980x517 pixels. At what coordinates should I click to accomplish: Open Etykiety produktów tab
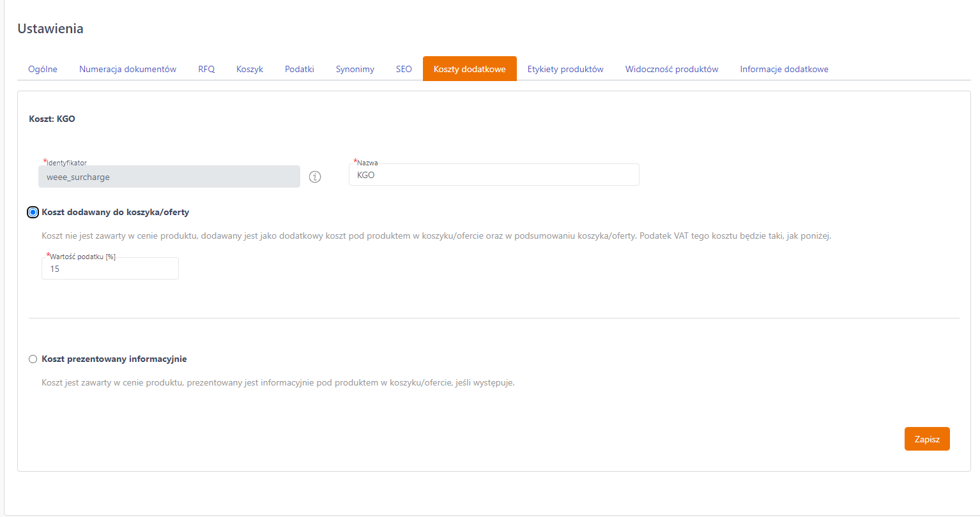tap(565, 69)
